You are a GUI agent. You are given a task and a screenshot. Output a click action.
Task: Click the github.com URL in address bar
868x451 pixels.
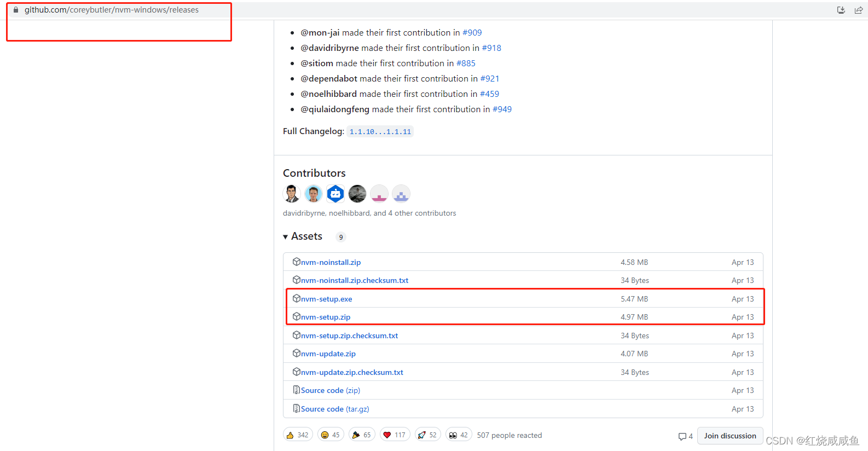point(112,10)
